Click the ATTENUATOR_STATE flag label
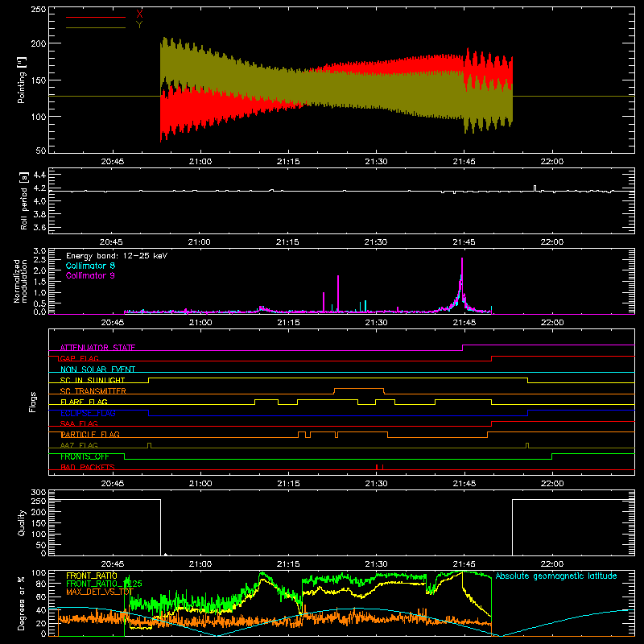The width and height of the screenshot is (644, 644). pos(97,348)
